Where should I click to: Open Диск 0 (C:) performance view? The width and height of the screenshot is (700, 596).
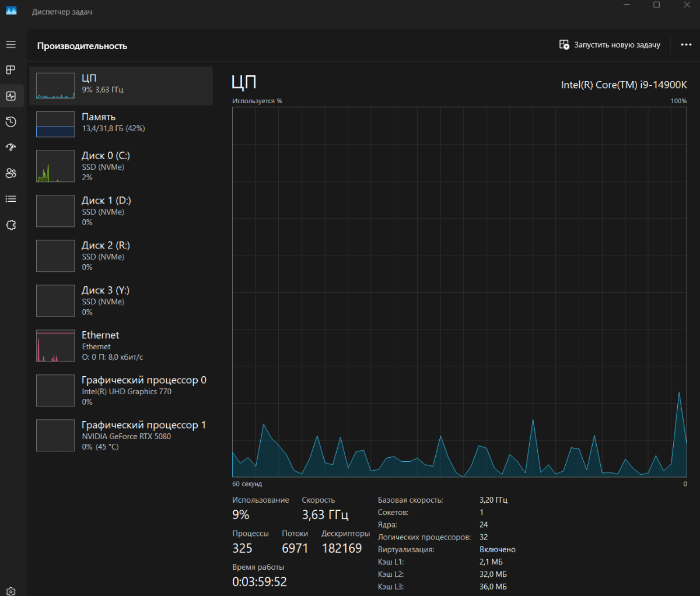point(121,167)
